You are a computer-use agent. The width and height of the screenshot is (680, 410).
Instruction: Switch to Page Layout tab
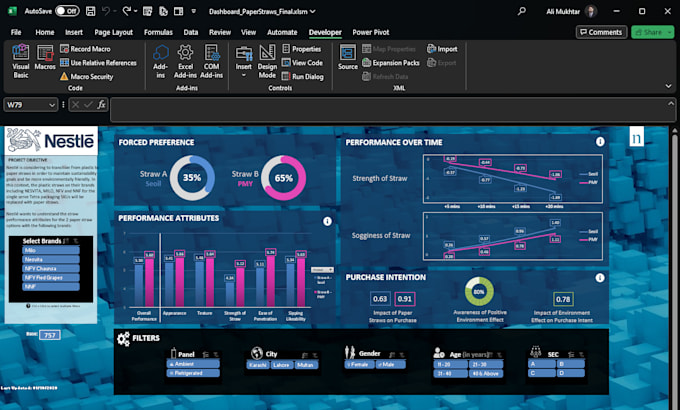[114, 32]
